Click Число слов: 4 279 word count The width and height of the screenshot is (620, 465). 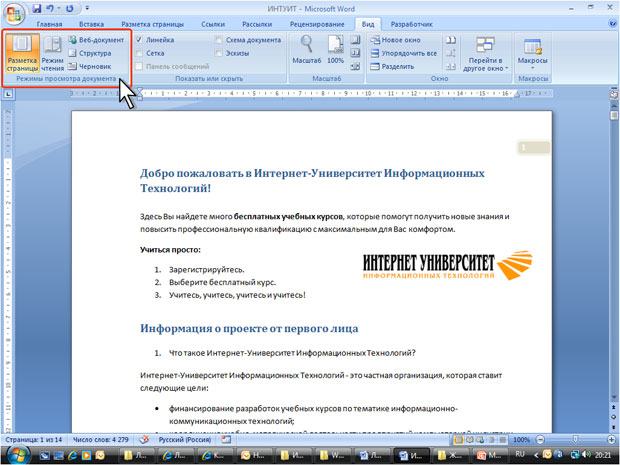pyautogui.click(x=101, y=440)
